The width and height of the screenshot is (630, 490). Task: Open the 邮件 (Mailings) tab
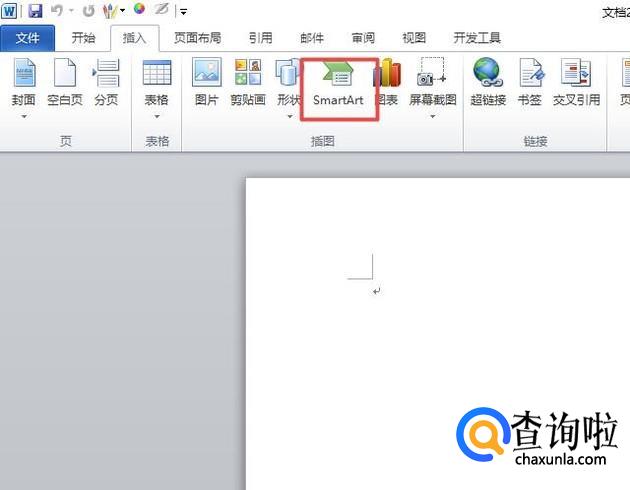point(312,38)
